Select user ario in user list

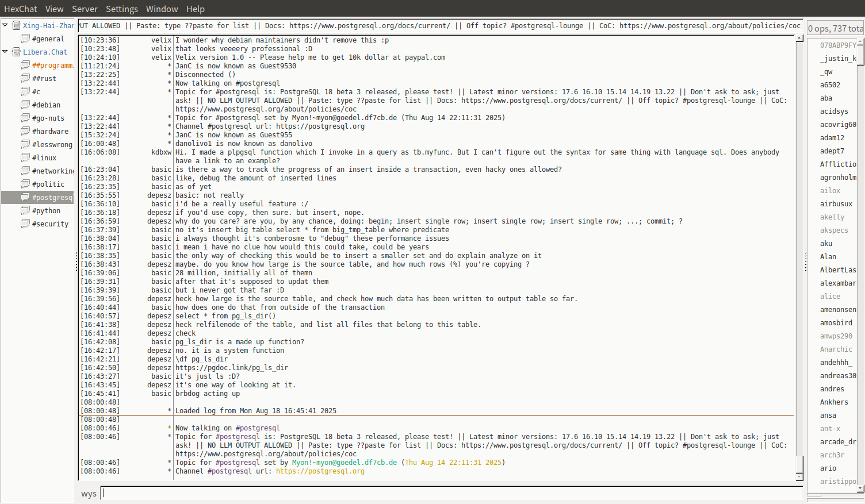click(x=828, y=468)
